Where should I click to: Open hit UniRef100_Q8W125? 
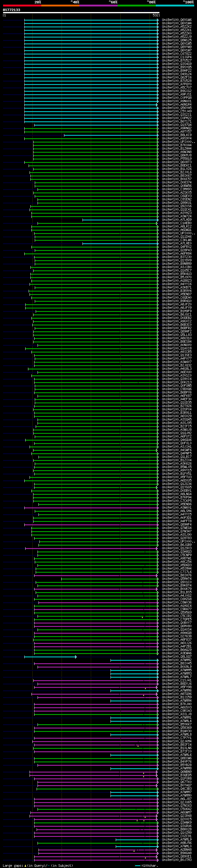(x=176, y=40)
